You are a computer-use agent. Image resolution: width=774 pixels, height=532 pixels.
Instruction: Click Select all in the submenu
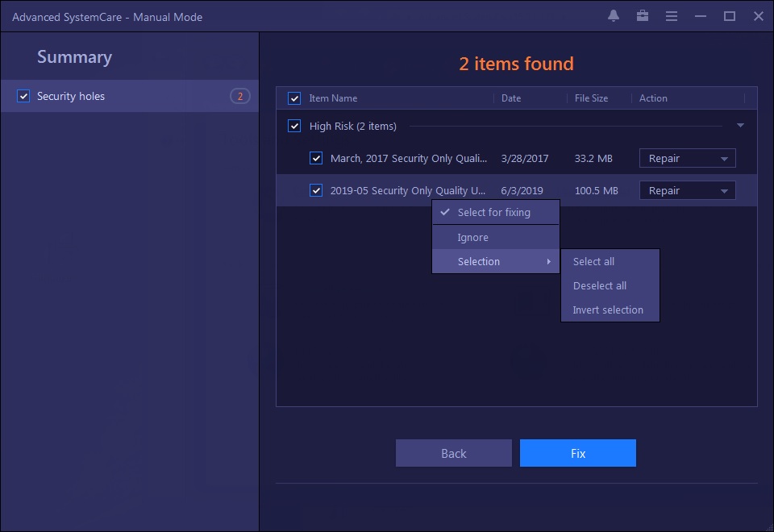coord(610,261)
